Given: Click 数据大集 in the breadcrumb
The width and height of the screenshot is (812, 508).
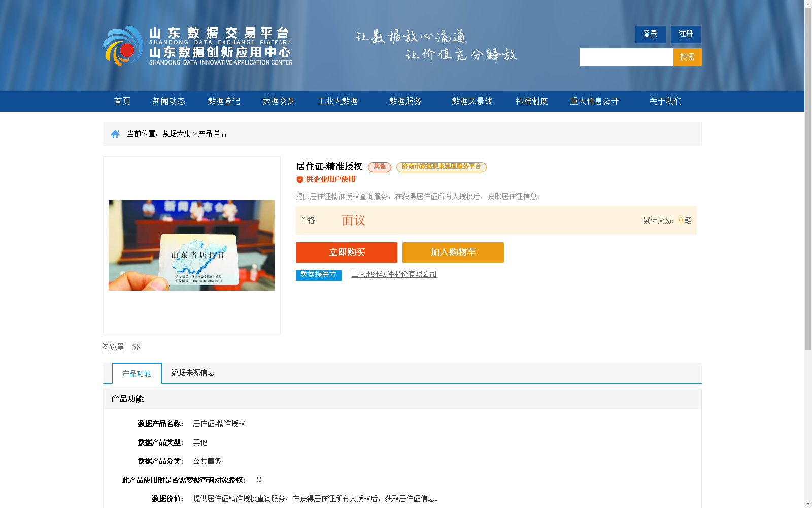Looking at the screenshot, I should point(177,134).
